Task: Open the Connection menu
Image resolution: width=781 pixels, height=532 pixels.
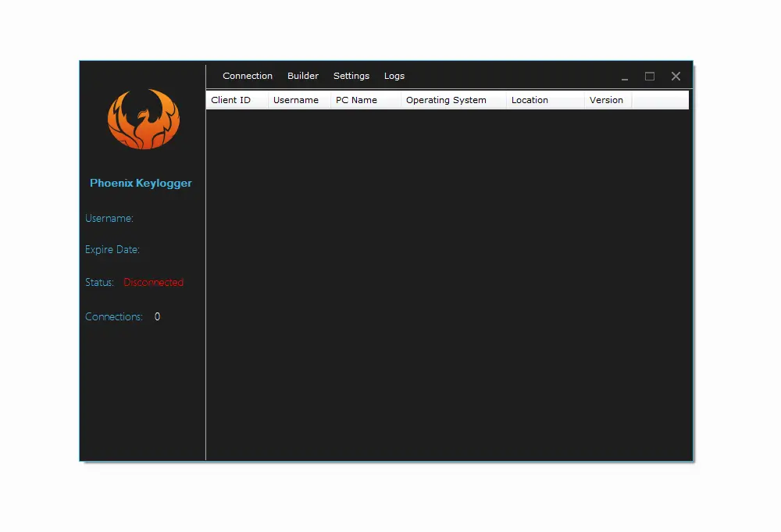Action: [x=247, y=76]
